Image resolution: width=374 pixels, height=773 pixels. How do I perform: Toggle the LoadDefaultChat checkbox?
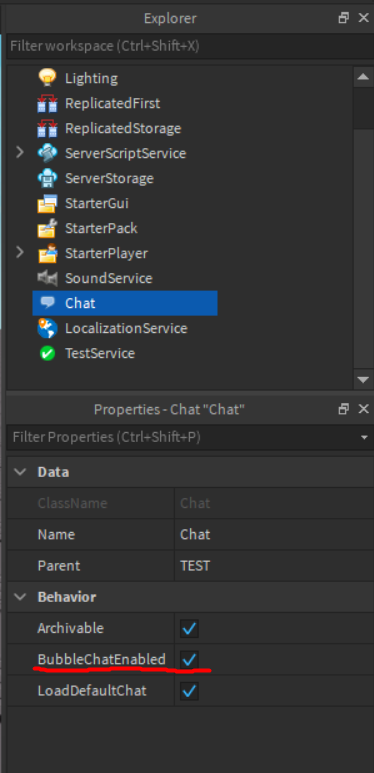[x=190, y=691]
